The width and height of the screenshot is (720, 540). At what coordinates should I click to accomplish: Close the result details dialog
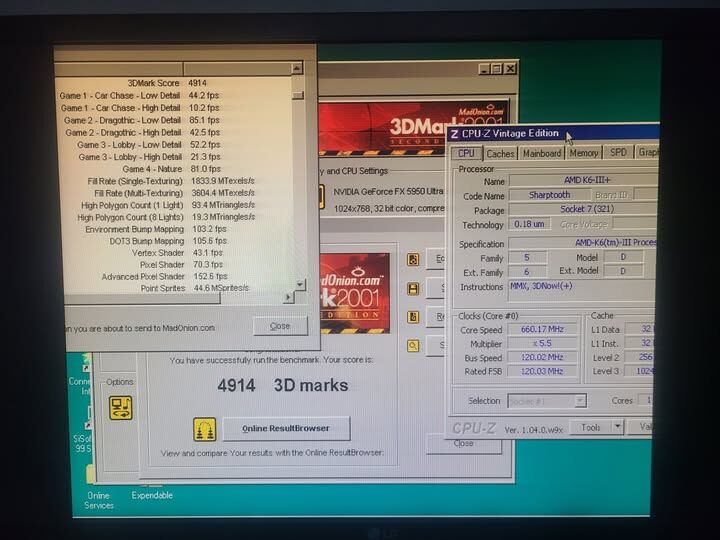point(280,326)
